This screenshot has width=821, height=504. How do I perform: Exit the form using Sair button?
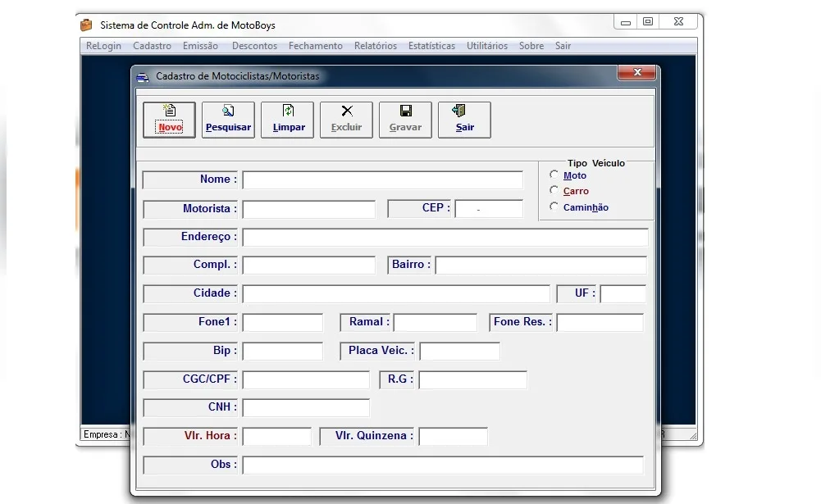pyautogui.click(x=464, y=120)
